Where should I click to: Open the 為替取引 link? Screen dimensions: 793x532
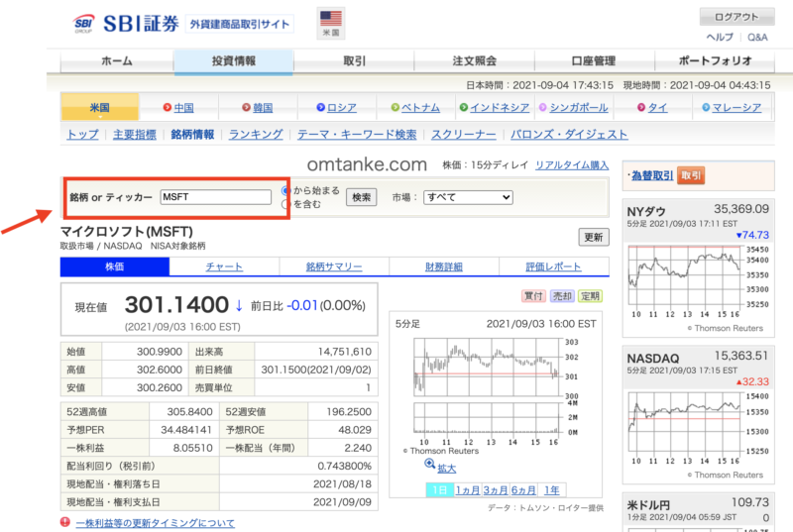[x=652, y=175]
